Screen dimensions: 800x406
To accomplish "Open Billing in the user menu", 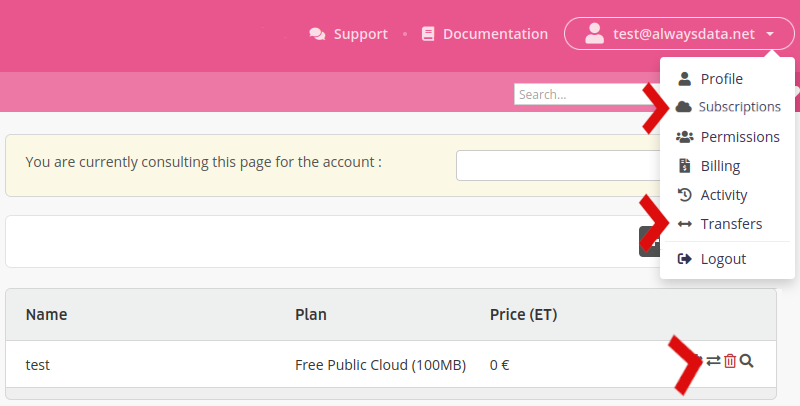I will [720, 166].
